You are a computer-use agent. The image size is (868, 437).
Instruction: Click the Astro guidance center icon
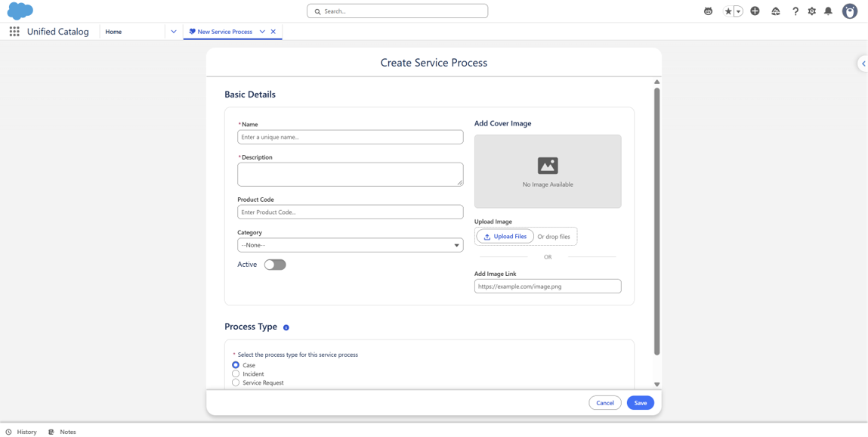707,11
